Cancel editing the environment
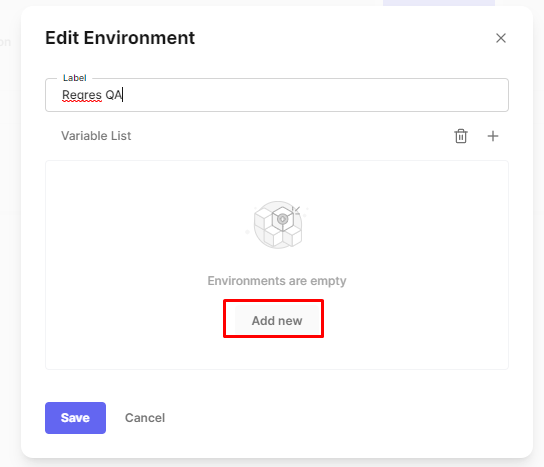 tap(145, 418)
